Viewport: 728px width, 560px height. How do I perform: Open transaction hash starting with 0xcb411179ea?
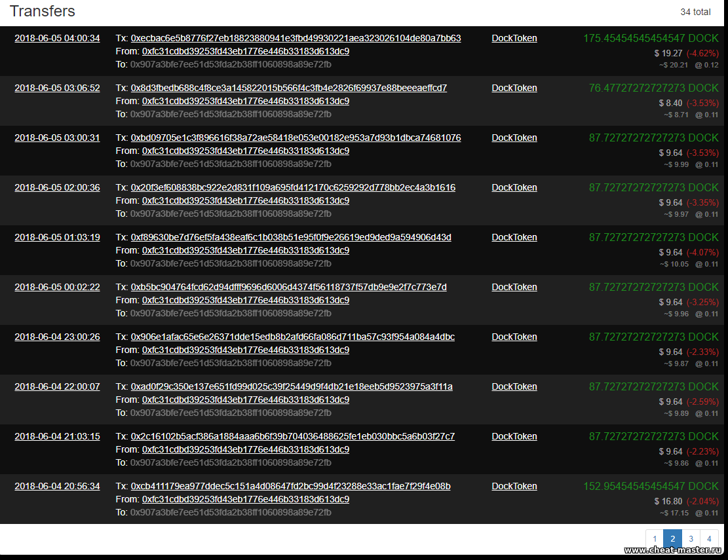[290, 486]
